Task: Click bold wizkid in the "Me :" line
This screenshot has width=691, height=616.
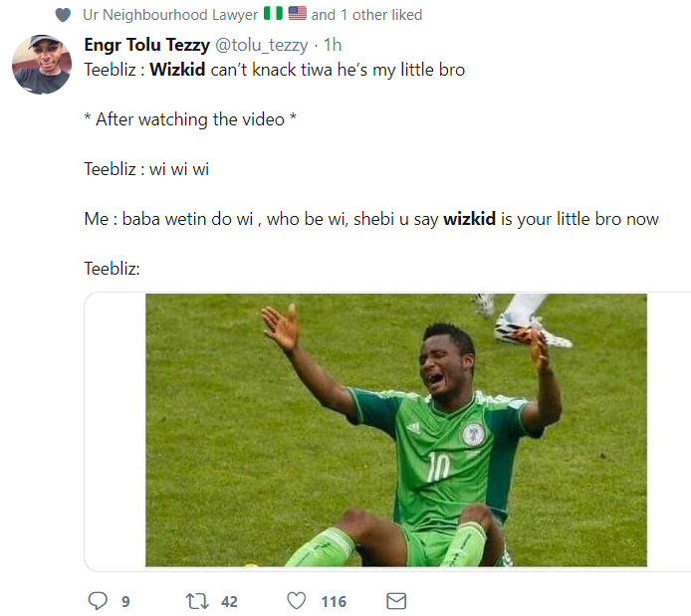Action: (470, 218)
